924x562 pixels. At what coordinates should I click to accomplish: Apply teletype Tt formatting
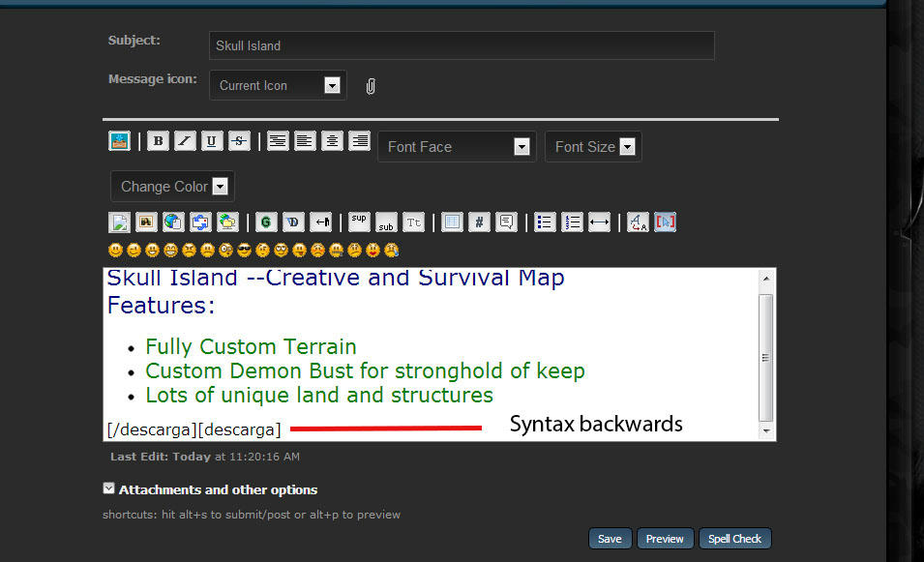click(413, 222)
